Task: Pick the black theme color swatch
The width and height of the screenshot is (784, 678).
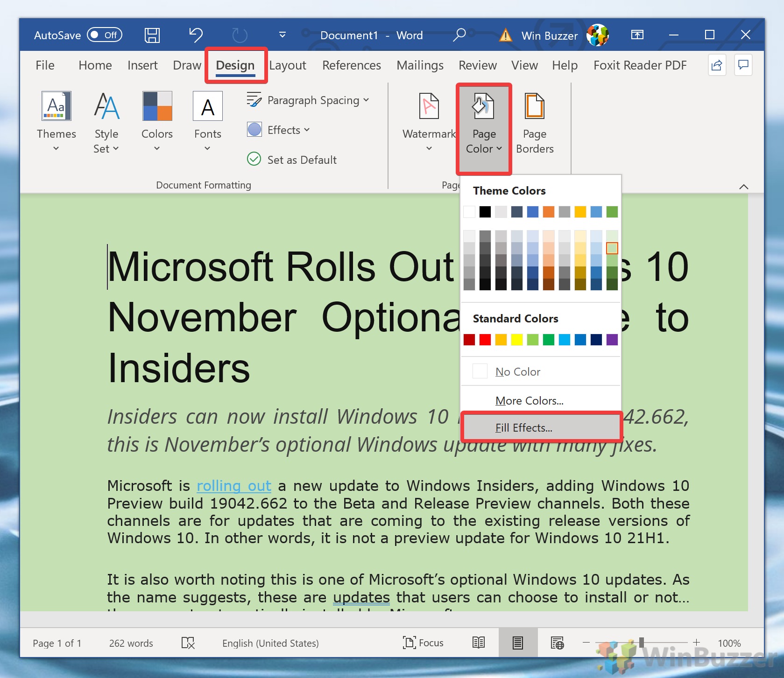Action: pyautogui.click(x=485, y=212)
